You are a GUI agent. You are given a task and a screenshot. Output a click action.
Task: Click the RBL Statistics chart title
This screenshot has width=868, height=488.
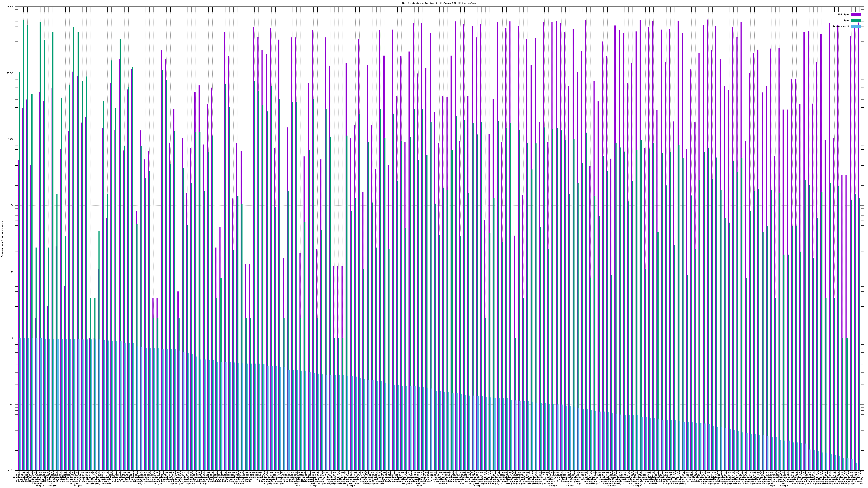pos(439,3)
